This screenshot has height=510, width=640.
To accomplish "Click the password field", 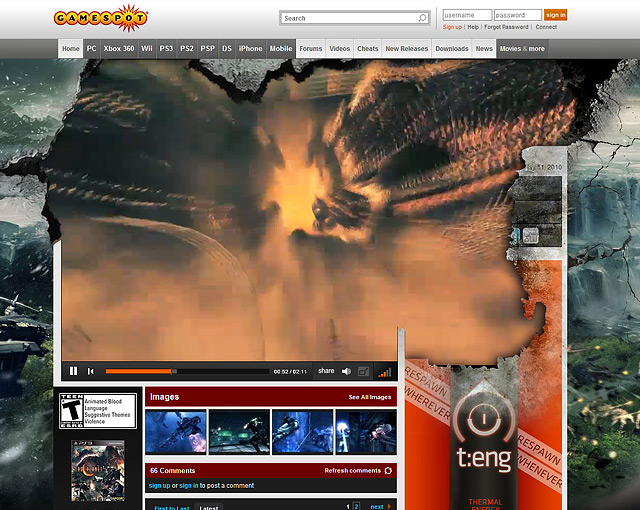I will click(518, 15).
